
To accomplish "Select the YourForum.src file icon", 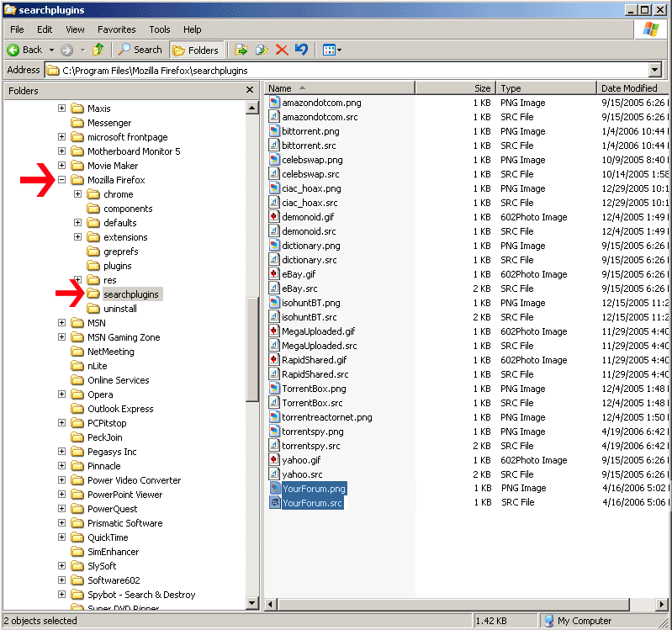I will 274,502.
